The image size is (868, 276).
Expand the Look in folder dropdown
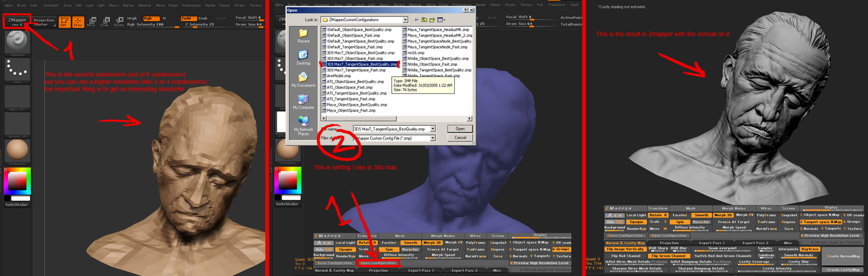(405, 20)
